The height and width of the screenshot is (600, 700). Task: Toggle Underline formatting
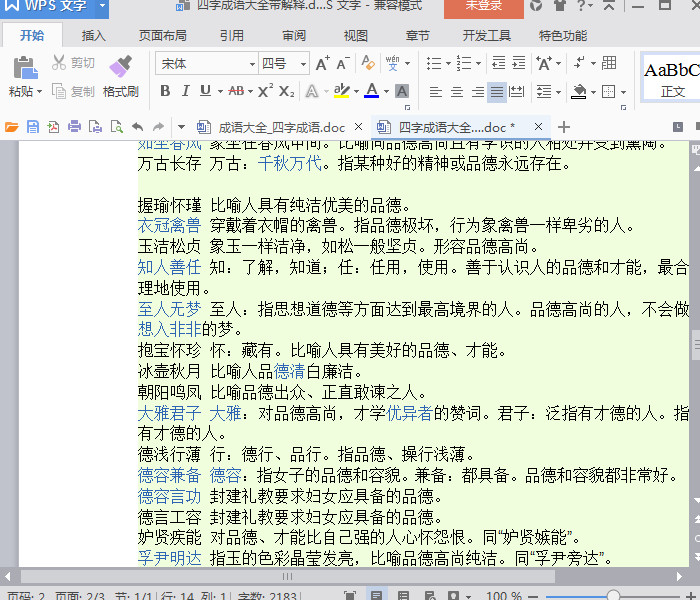pyautogui.click(x=205, y=91)
